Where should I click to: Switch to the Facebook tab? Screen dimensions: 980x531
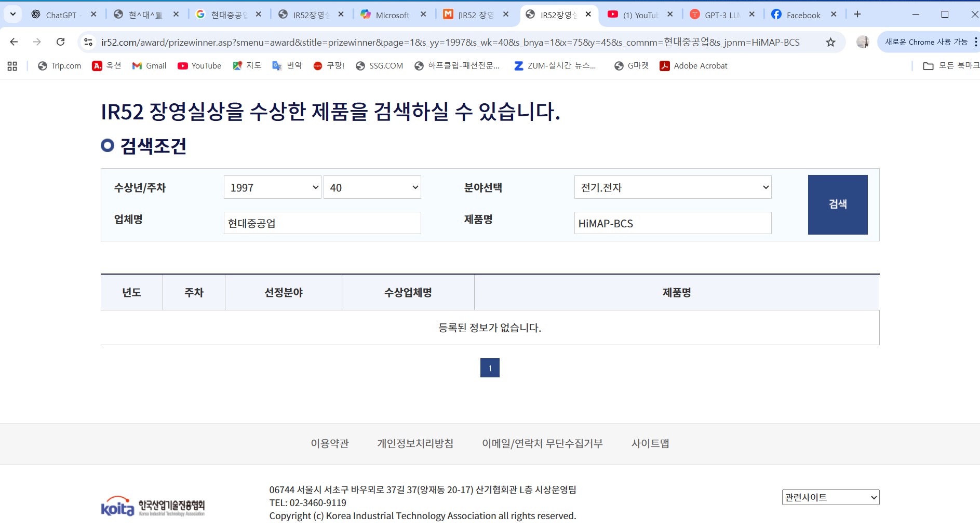point(803,15)
